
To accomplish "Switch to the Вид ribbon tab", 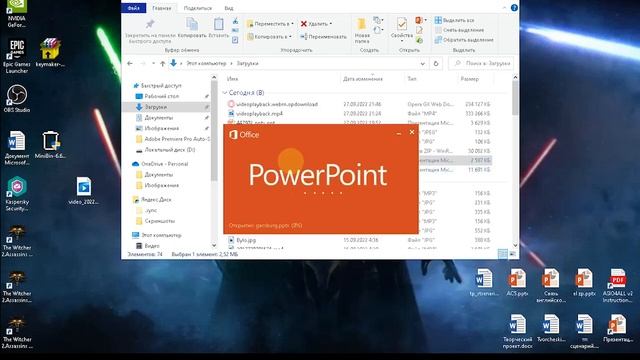I will click(x=229, y=8).
